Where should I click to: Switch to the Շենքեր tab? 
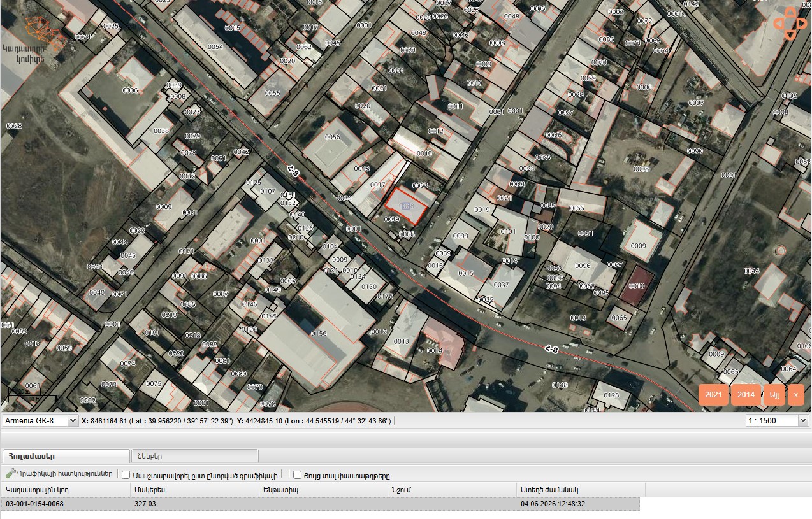click(x=194, y=456)
